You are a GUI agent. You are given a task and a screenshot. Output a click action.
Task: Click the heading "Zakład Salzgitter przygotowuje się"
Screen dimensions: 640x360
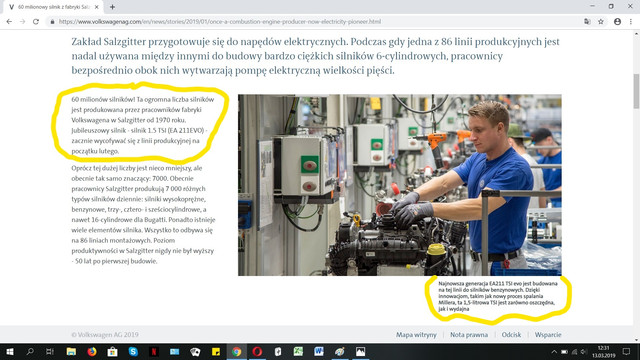tap(316, 56)
